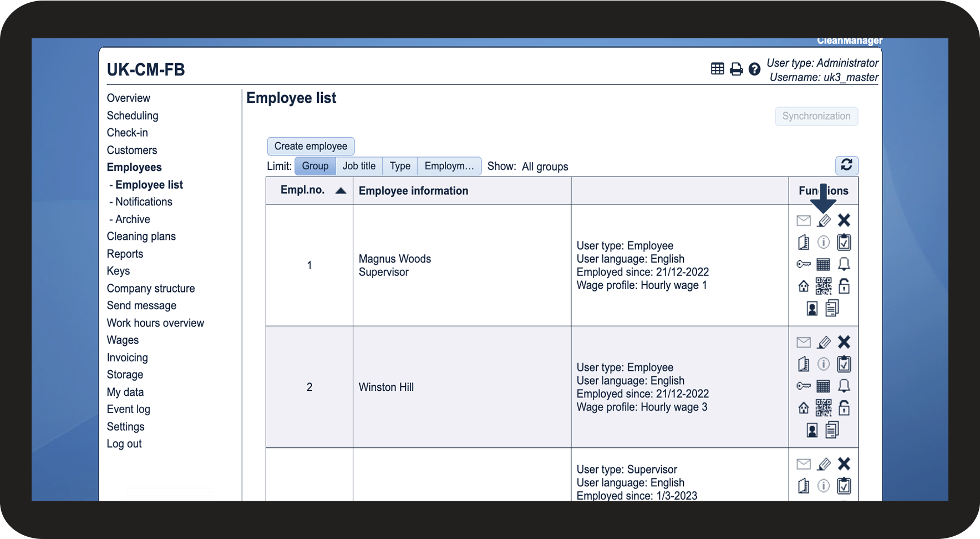Click the clipboard checklist icon for Magnus Woods
Viewport: 980px width, 539px height.
click(844, 243)
